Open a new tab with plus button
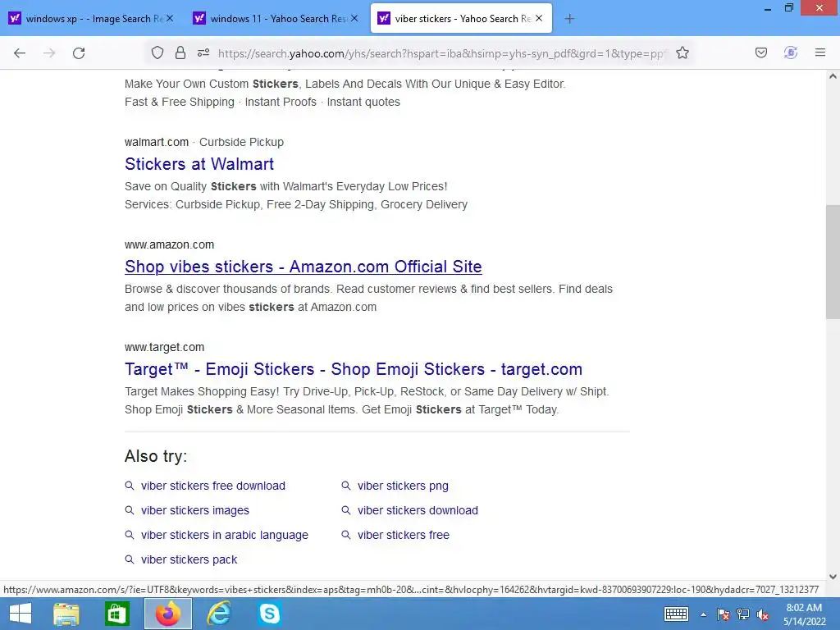Image resolution: width=840 pixels, height=630 pixels. click(x=569, y=19)
